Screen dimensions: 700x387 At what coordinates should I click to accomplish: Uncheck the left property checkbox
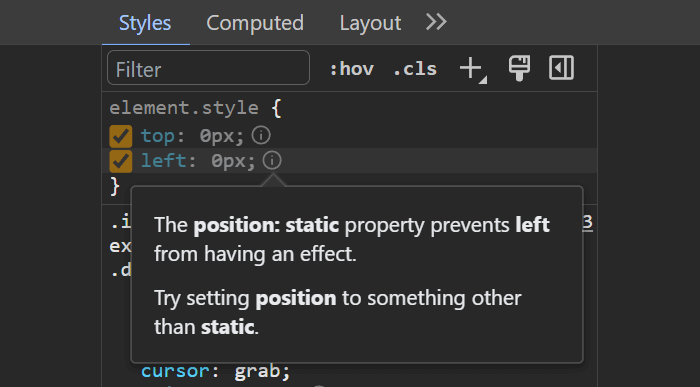121,161
